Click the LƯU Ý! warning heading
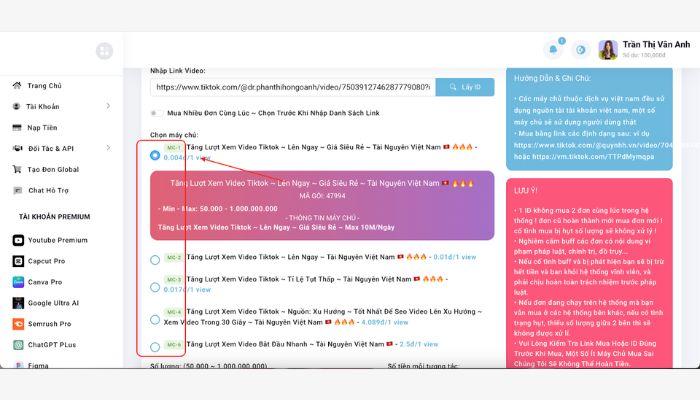This screenshot has width=700, height=400. click(525, 191)
